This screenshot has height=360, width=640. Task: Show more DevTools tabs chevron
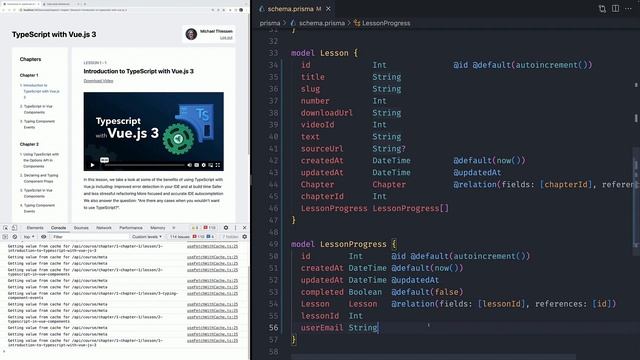pyautogui.click(x=173, y=228)
